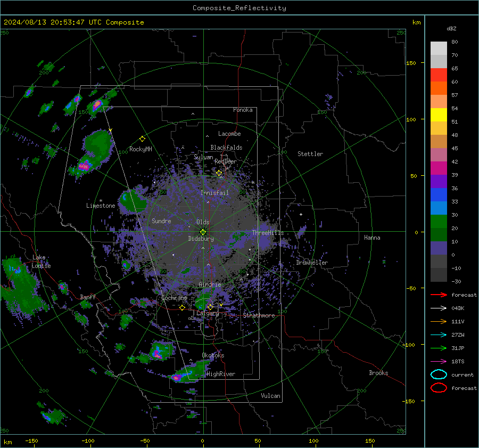Viewport: 479px width, 448px height.
Task: Click the 18TS legend label
Action: [458, 362]
